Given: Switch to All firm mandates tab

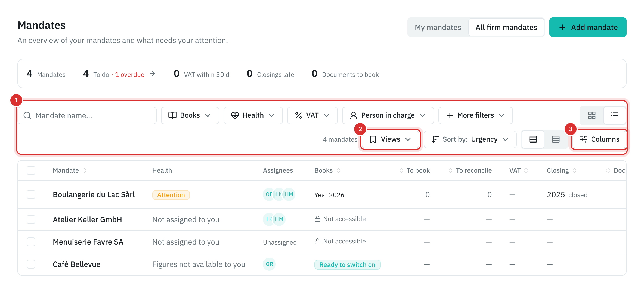Looking at the screenshot, I should point(506,27).
